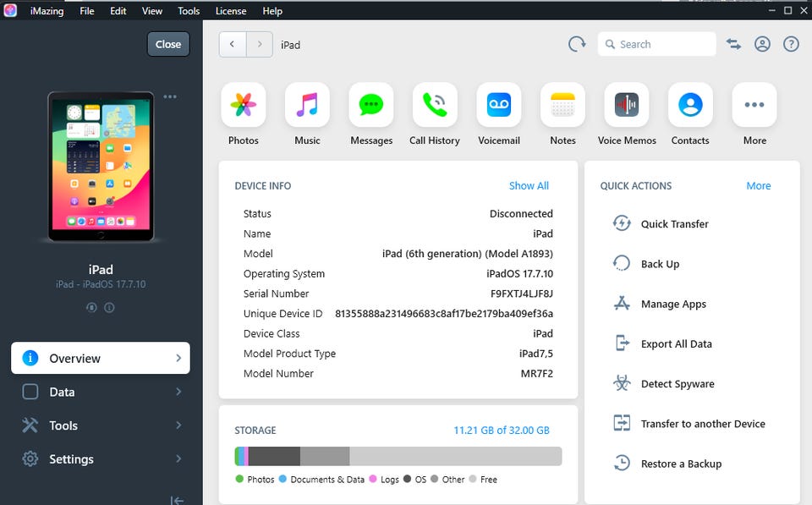Click the iPad breadcrumb label

pos(290,45)
